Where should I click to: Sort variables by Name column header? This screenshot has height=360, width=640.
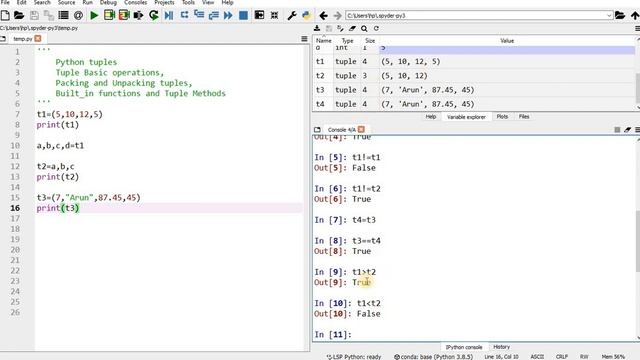click(324, 41)
